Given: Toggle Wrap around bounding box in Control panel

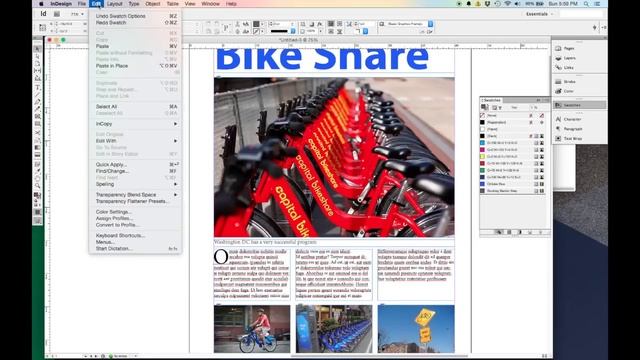Looking at the screenshot, I should point(339,24).
